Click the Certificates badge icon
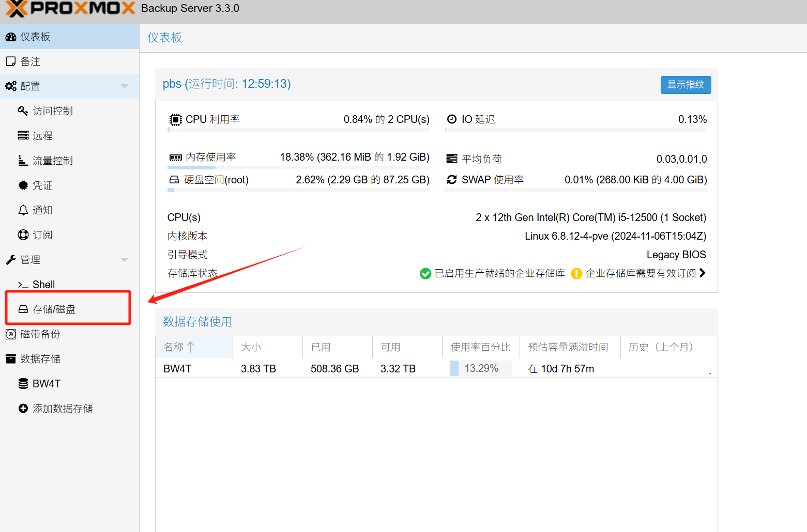807x532 pixels. tap(23, 185)
